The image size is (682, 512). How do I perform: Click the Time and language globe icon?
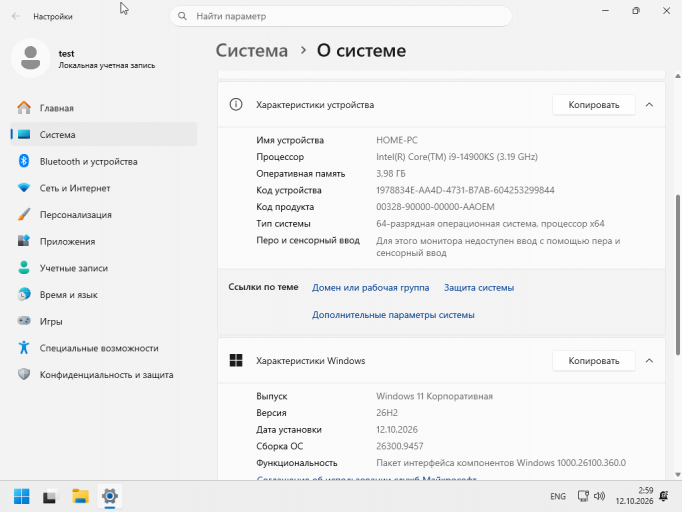click(x=24, y=294)
